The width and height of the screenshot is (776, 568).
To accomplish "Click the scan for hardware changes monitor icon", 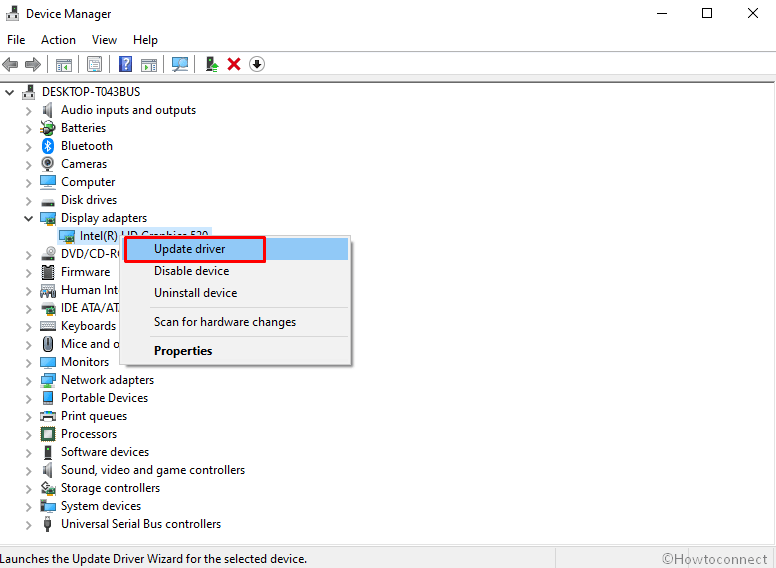I will pos(180,64).
